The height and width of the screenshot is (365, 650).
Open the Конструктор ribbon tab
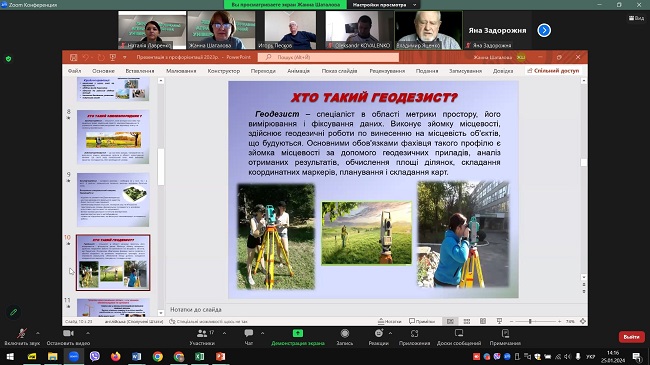[224, 71]
